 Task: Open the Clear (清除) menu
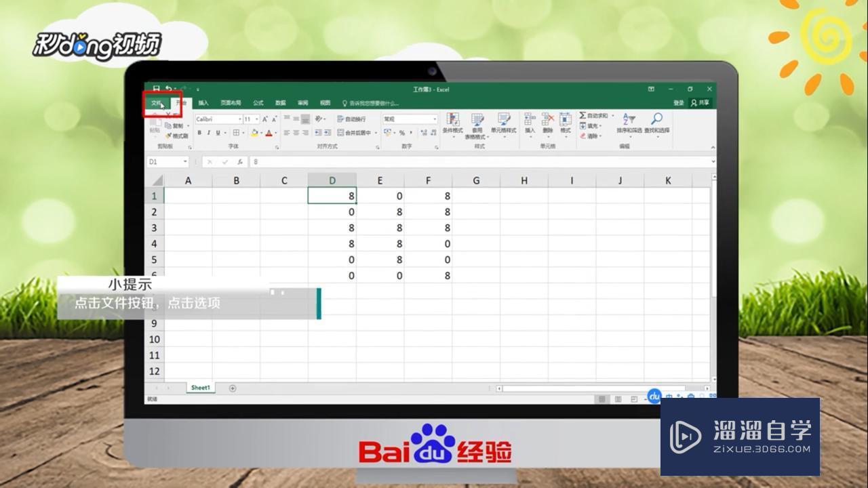pos(591,136)
